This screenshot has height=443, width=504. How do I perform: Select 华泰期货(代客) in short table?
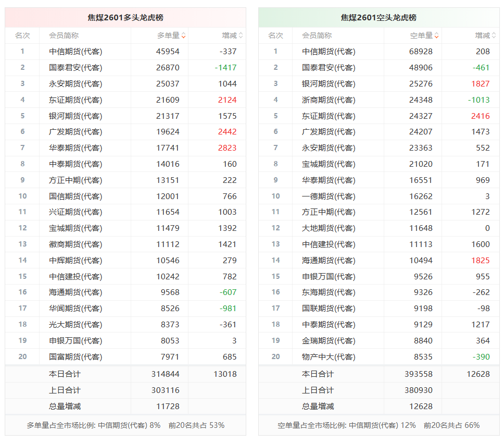pyautogui.click(x=329, y=180)
